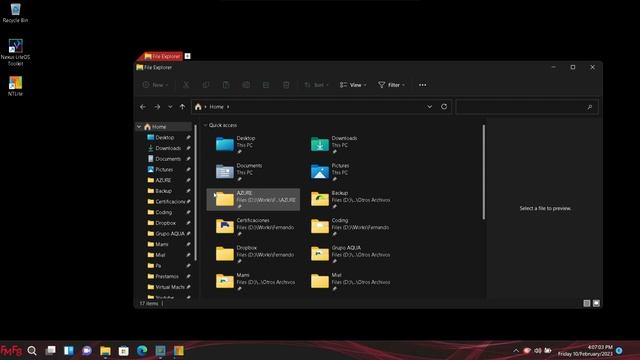Open the New item menu
The image size is (640, 360).
pyautogui.click(x=156, y=85)
